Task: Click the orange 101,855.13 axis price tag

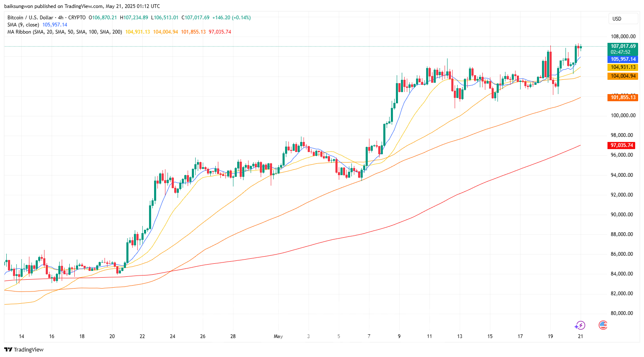Action: coord(623,97)
